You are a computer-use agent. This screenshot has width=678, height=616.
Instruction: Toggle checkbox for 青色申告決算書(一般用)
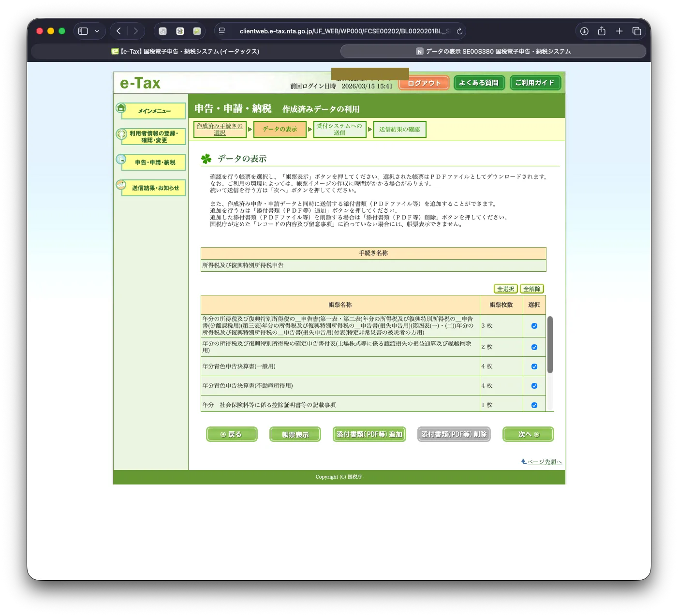[x=534, y=367]
